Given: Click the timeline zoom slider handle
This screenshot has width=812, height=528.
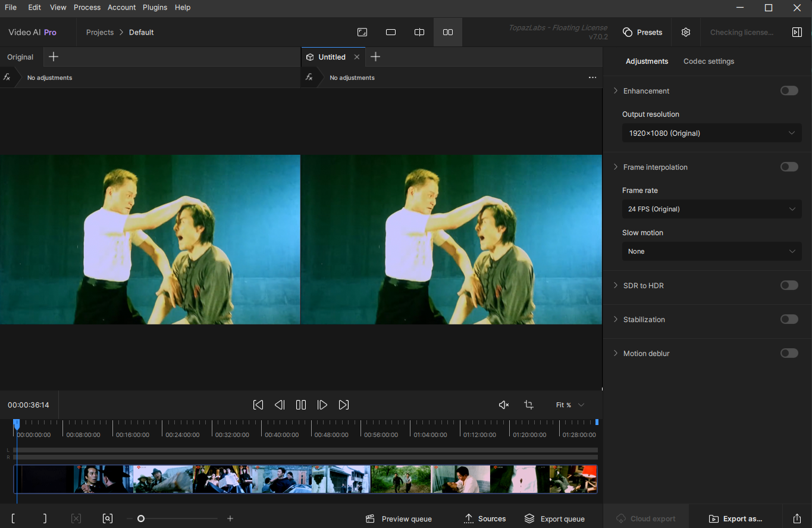Looking at the screenshot, I should [x=141, y=518].
